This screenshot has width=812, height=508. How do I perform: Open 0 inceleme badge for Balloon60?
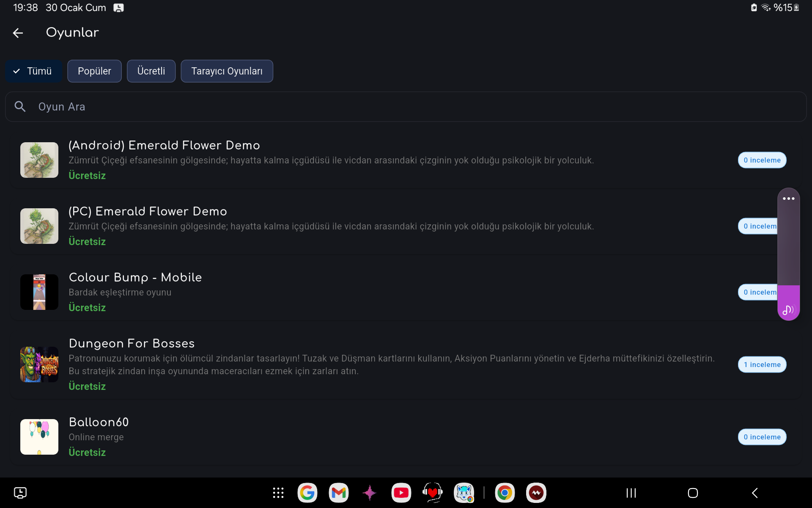click(x=762, y=437)
